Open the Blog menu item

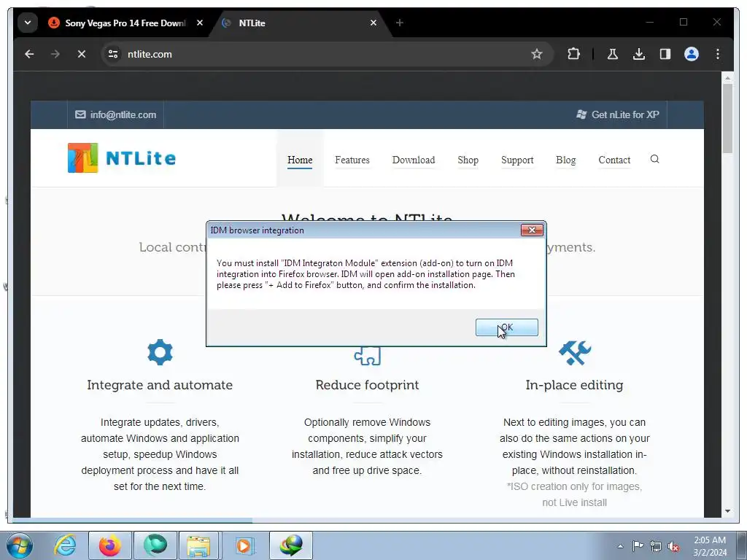(566, 160)
